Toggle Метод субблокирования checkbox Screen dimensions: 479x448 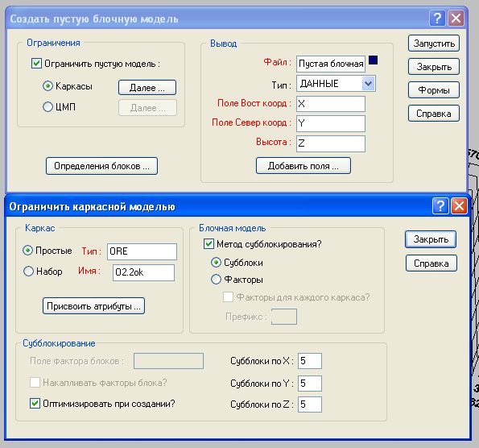click(209, 244)
